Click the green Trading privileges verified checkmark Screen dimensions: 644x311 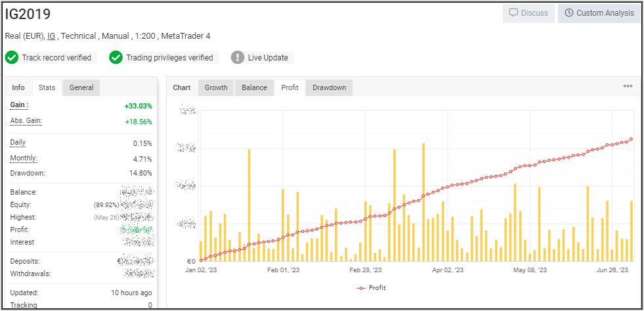click(x=116, y=58)
